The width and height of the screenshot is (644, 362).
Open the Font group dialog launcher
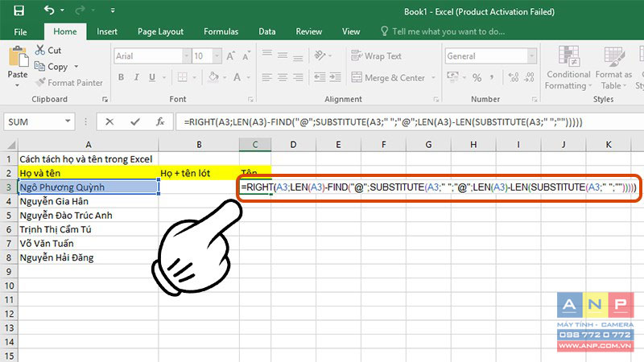[x=250, y=99]
